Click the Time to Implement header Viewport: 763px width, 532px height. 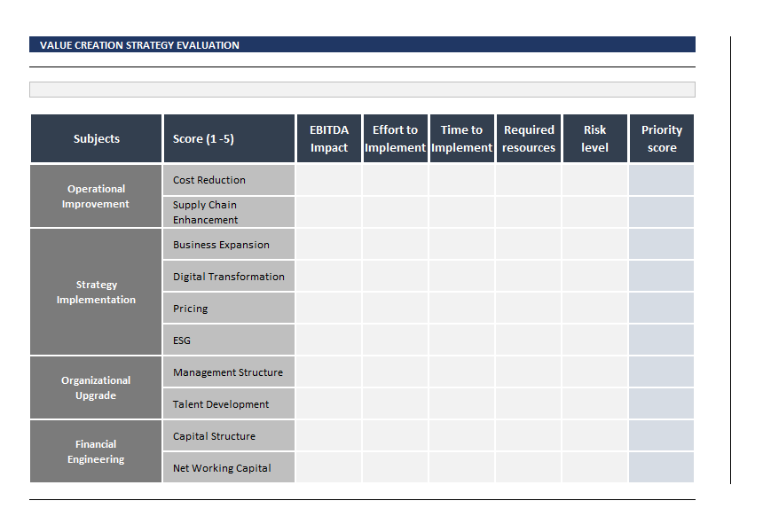(461, 138)
